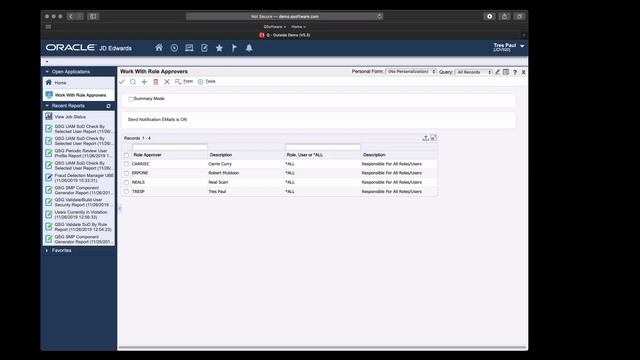Click Safari's downloads icon

(489, 16)
